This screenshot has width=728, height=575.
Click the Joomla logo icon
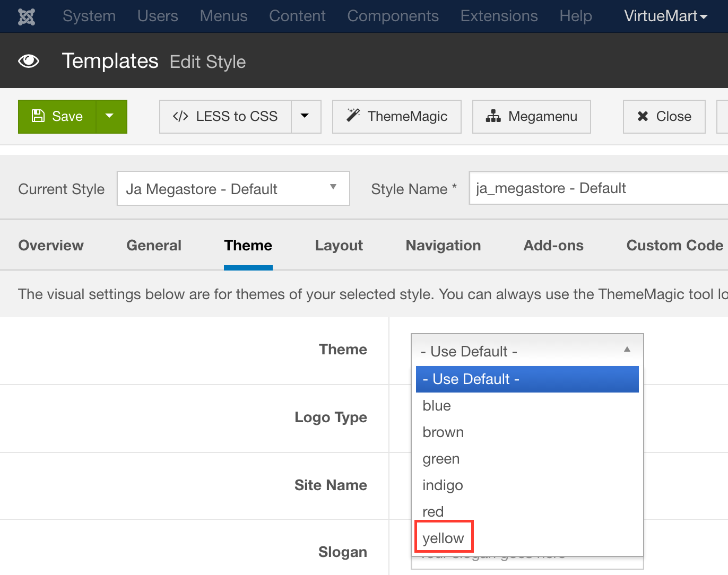point(27,16)
